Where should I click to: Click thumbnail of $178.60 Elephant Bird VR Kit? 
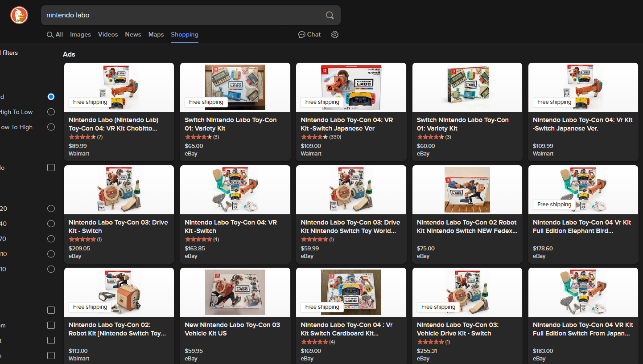583,190
